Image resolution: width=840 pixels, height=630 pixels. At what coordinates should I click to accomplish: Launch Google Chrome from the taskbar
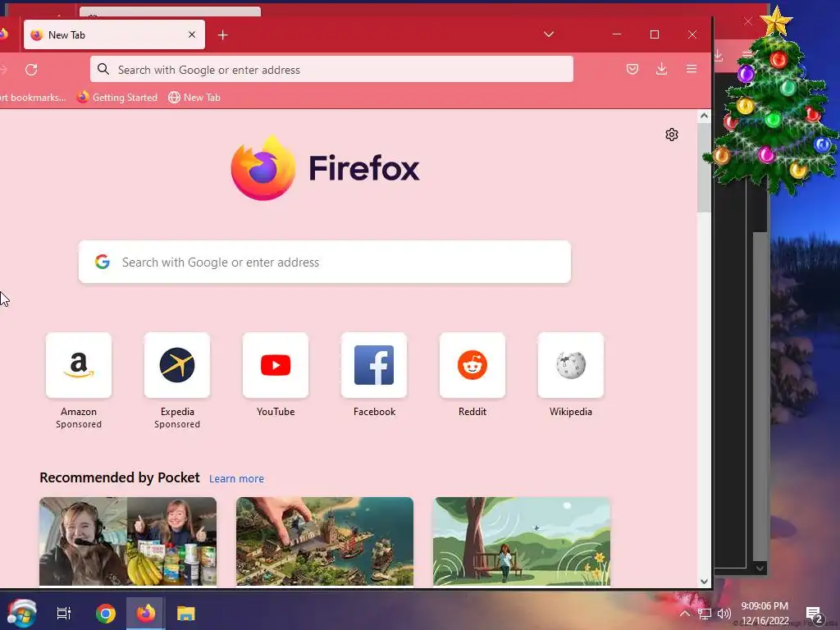[x=106, y=614]
